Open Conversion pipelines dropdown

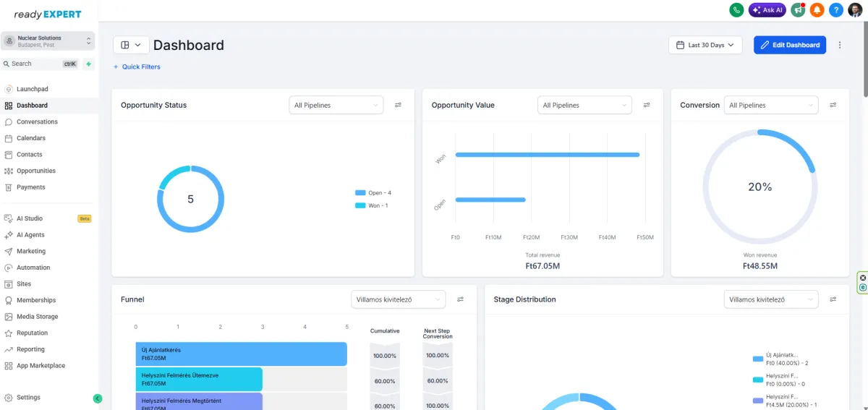[x=771, y=106]
